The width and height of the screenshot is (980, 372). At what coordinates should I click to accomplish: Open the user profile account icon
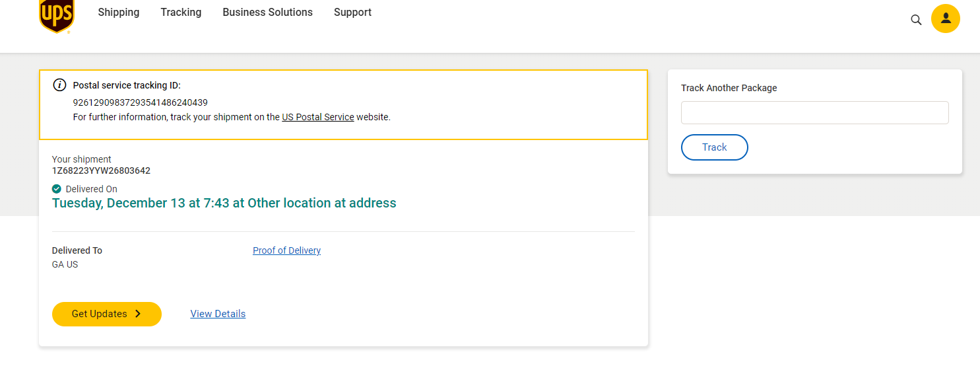(x=945, y=19)
